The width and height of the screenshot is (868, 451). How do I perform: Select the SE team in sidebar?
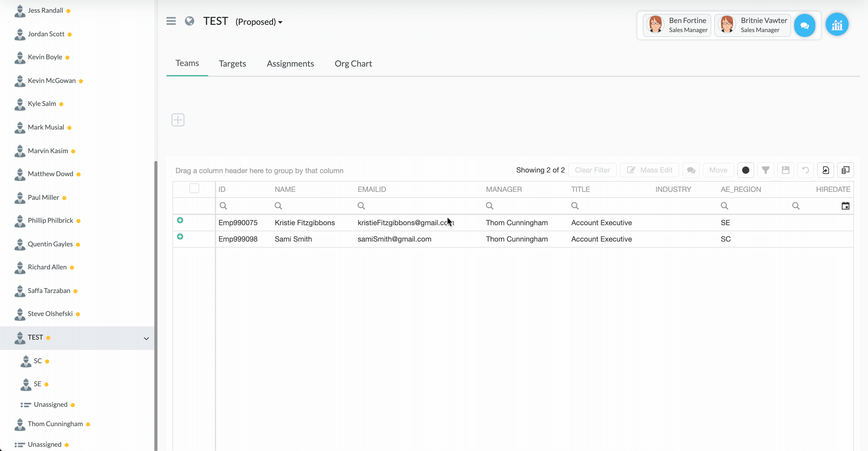tap(37, 384)
